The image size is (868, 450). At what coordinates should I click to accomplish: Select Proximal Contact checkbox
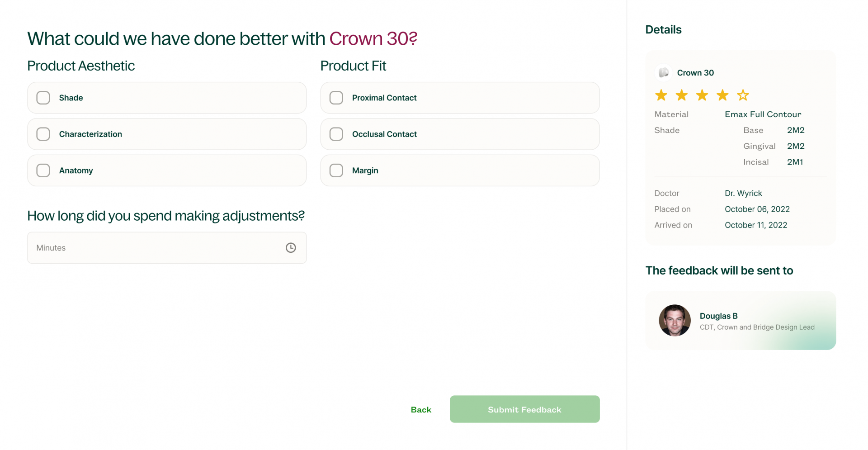(336, 98)
